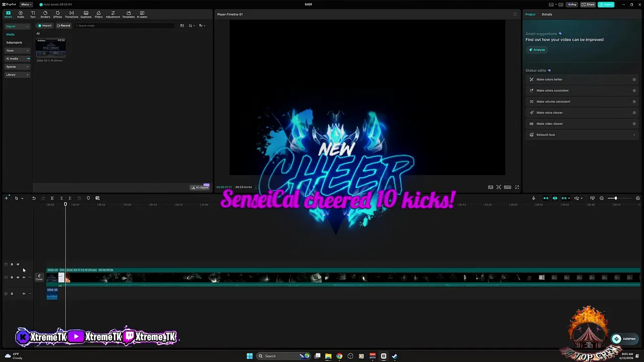Open AI media in the sidebar
644x362 pixels.
coord(17,58)
